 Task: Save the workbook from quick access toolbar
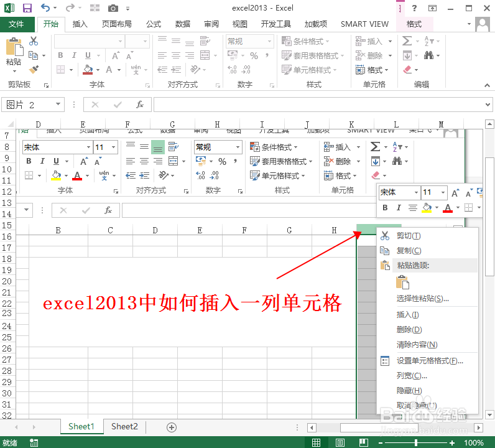pyautogui.click(x=27, y=8)
